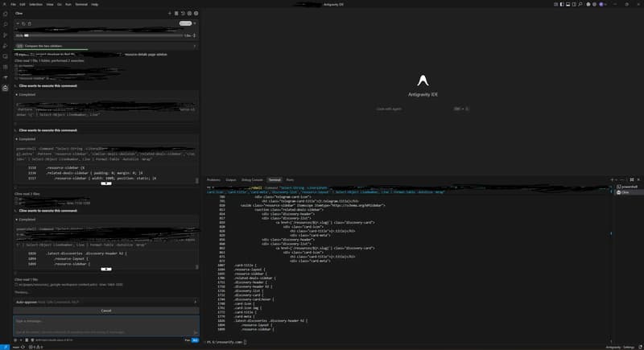Image resolution: width=644 pixels, height=350 pixels.
Task: Open Source Control in the activity bar
Action: [6, 35]
